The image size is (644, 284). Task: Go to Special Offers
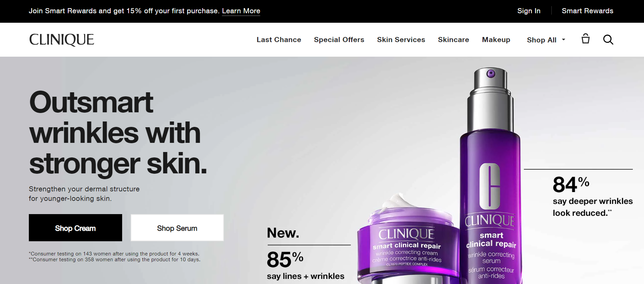339,40
